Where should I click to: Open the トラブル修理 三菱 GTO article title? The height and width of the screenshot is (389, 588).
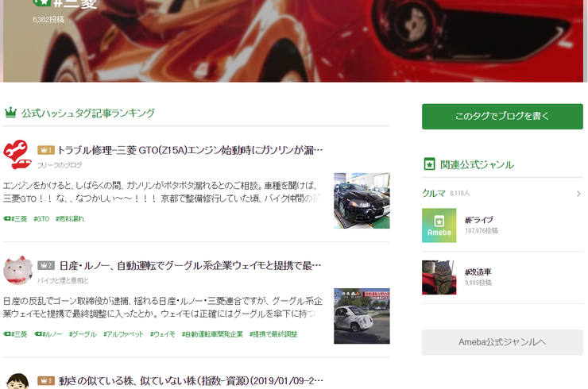[x=190, y=149]
